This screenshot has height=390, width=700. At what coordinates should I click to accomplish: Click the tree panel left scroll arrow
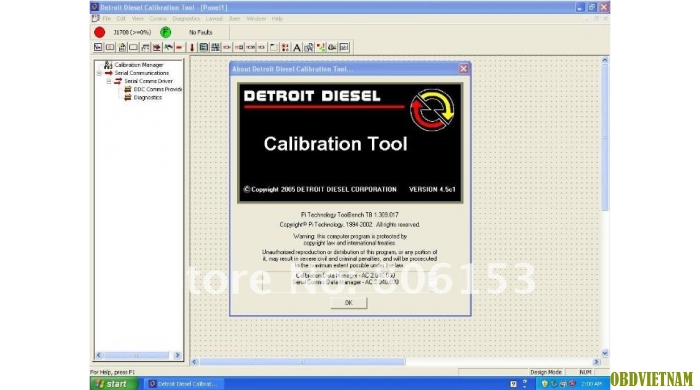click(x=99, y=356)
